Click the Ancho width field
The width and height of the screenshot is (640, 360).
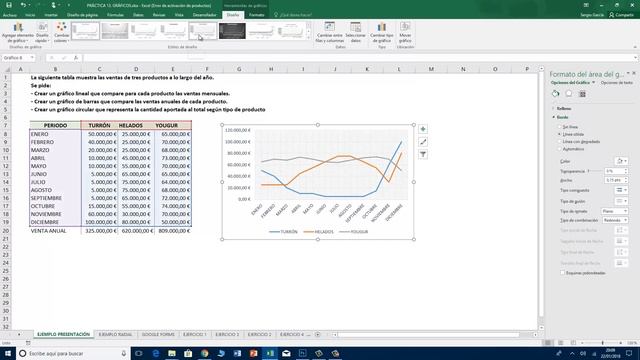click(614, 180)
